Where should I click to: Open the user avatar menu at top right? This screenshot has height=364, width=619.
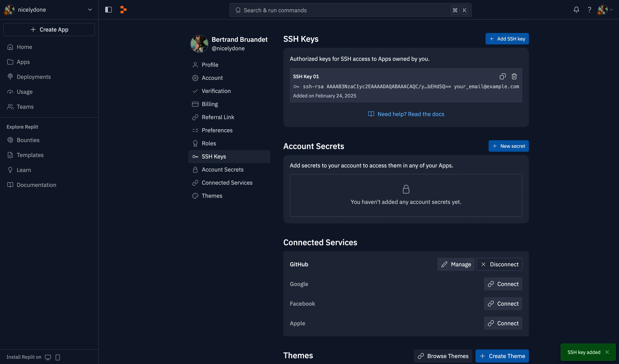pos(605,10)
